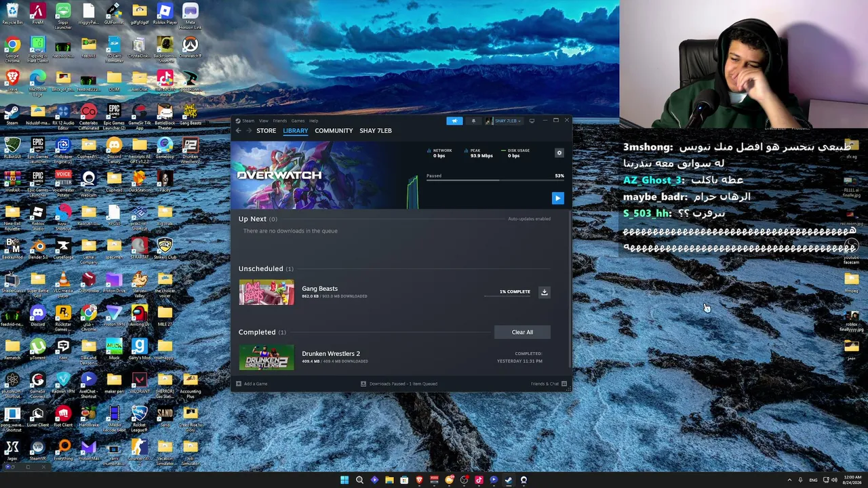The width and height of the screenshot is (868, 488).
Task: Open the Friends menu in Steam
Action: (279, 121)
